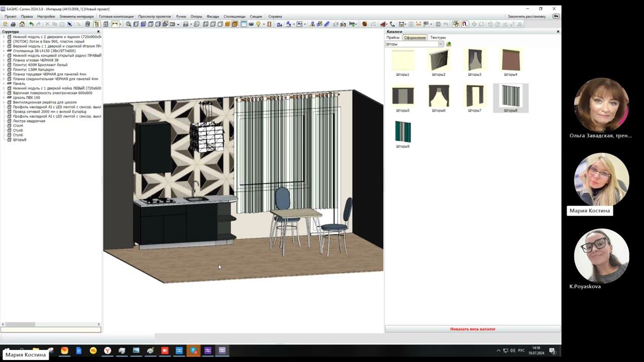
Task: Switch to the Прайсы catalog tab
Action: [x=393, y=38]
